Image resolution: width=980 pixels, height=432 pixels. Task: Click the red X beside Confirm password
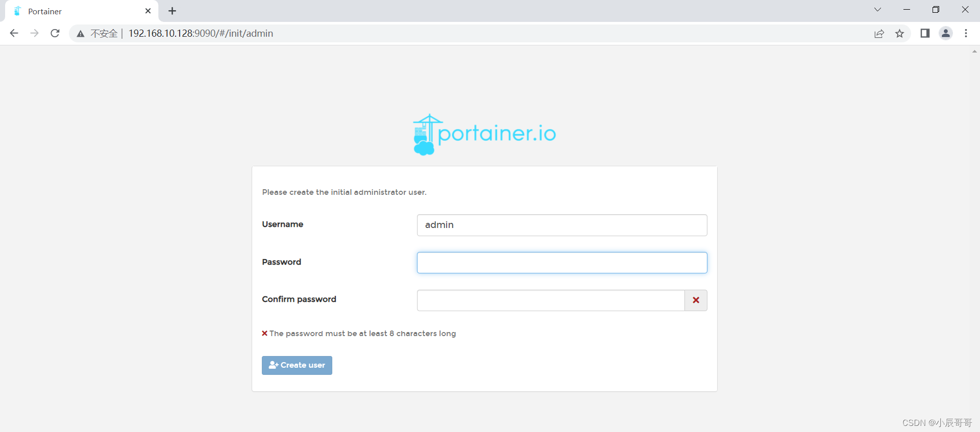coord(696,300)
